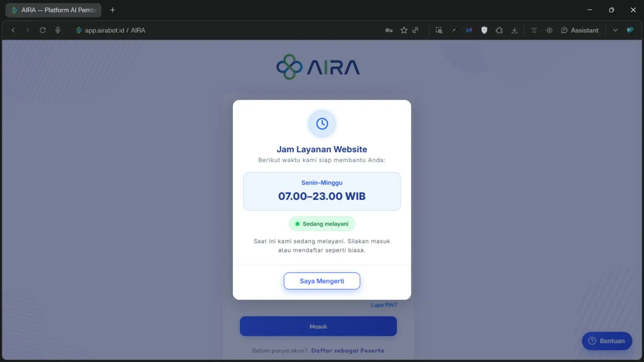The width and height of the screenshot is (644, 362).
Task: Open the screenshot search lens icon
Action: (439, 30)
